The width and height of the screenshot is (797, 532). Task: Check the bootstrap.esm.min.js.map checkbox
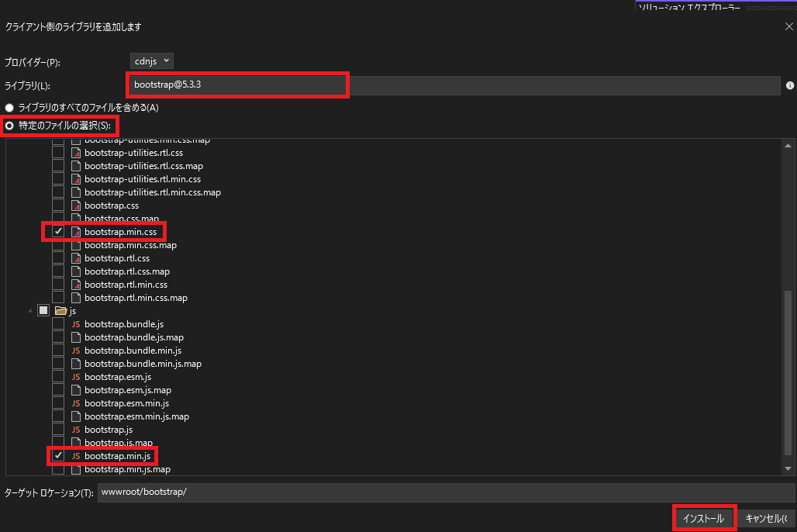click(x=58, y=416)
